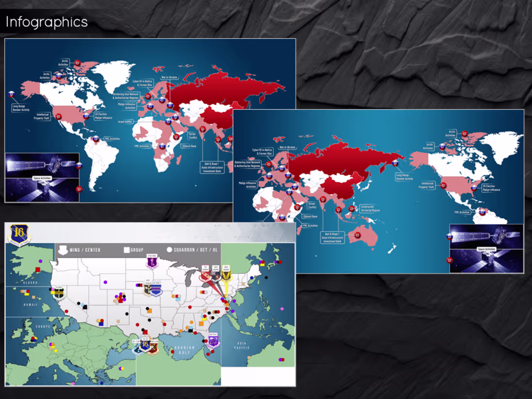Click the WING / CENTER shield legend icon
532x399 pixels.
[x=63, y=249]
